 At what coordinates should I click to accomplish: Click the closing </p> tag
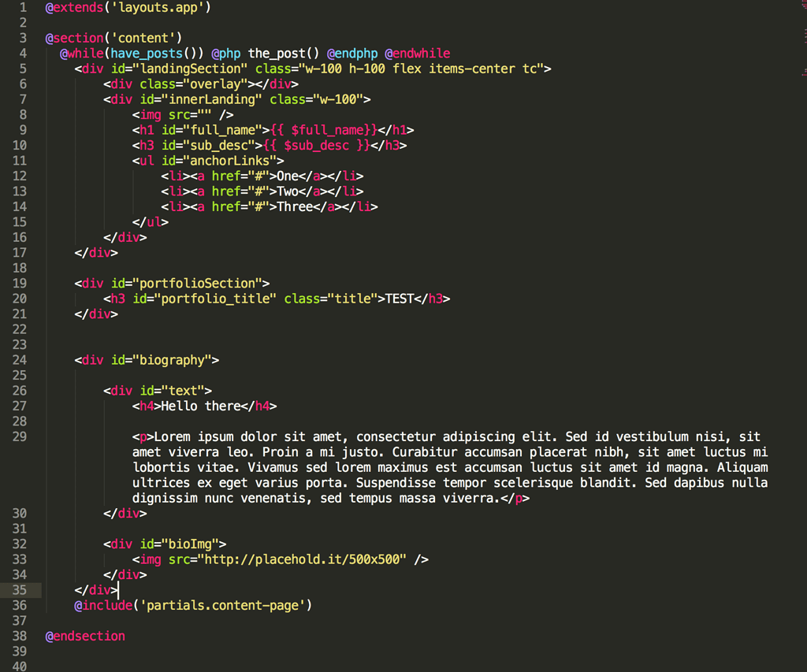[x=515, y=499]
